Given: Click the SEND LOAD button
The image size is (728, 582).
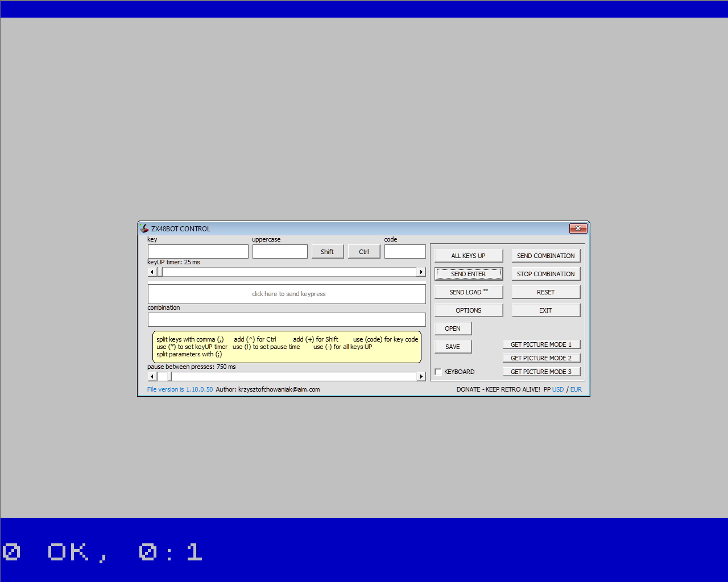Looking at the screenshot, I should point(468,292).
